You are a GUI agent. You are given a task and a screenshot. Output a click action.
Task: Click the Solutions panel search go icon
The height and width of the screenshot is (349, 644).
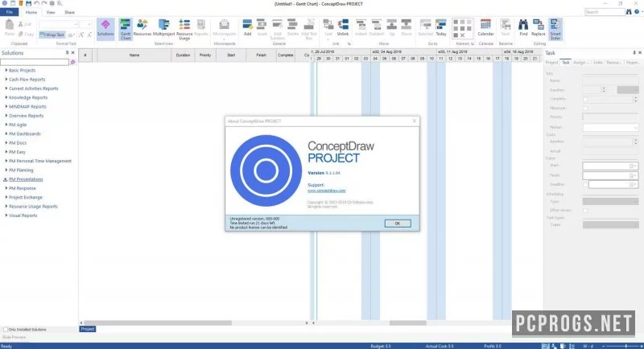[x=72, y=62]
